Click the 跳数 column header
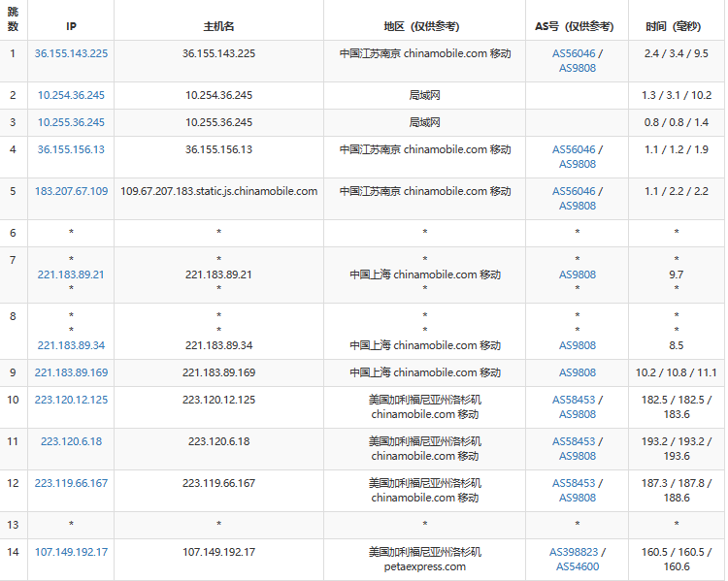Screen dimensions: 728x581 coord(13,19)
